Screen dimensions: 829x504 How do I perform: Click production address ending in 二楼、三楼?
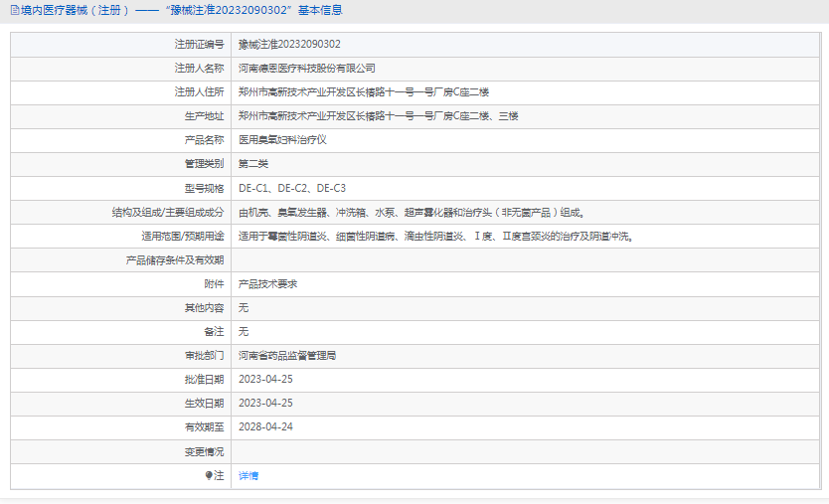click(x=379, y=116)
